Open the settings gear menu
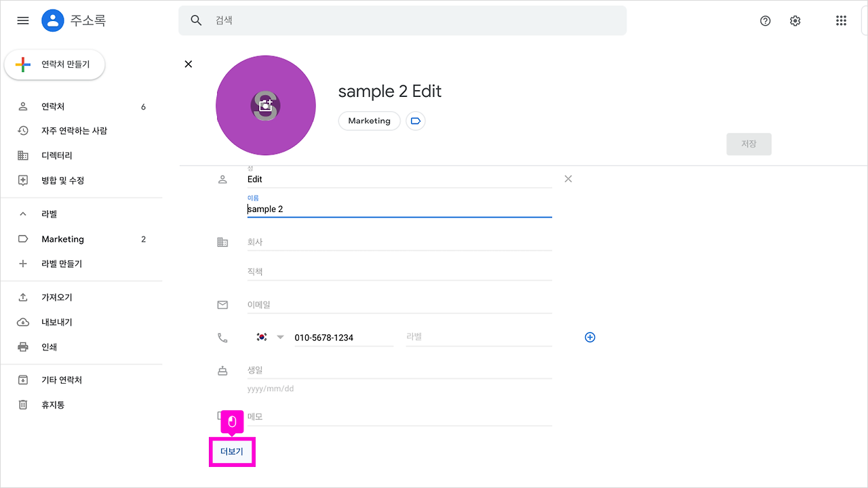This screenshot has height=488, width=868. [x=795, y=20]
